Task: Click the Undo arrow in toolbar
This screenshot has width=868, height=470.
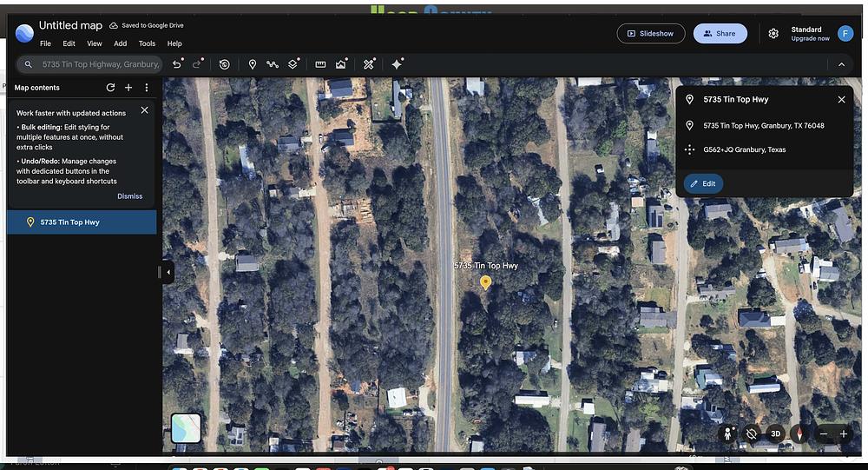Action: 177,64
